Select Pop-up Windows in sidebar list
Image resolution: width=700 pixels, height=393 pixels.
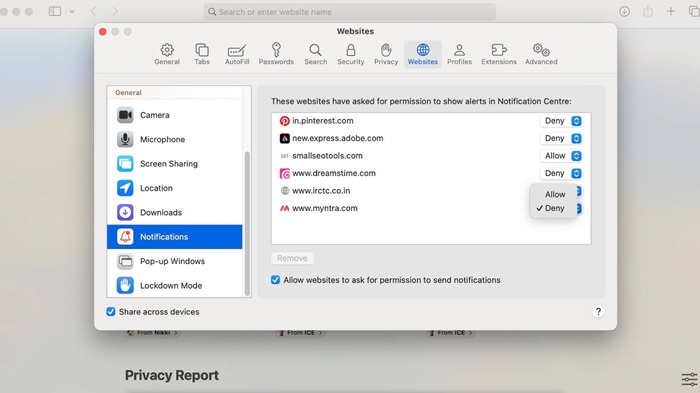point(175,261)
